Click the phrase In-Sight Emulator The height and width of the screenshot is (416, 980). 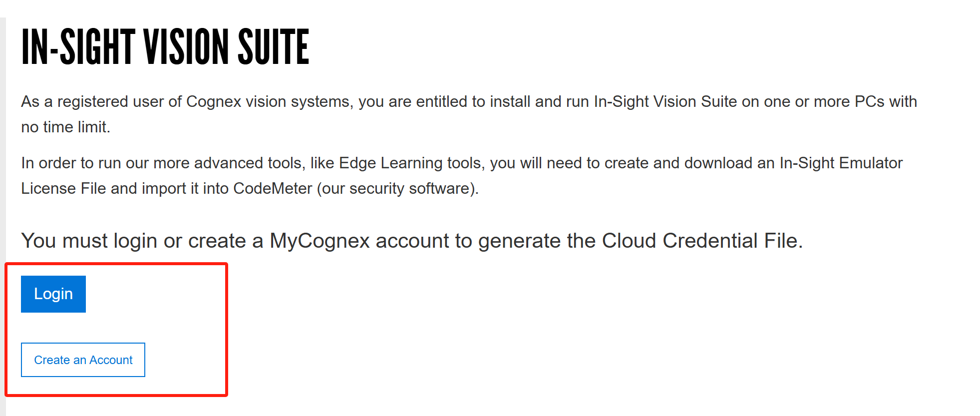click(x=841, y=163)
